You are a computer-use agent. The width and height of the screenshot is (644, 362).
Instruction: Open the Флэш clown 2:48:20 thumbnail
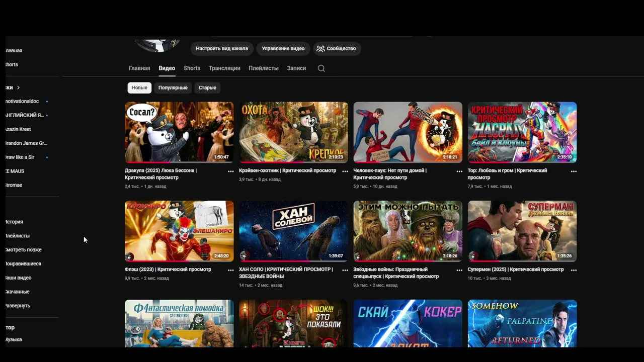click(179, 231)
